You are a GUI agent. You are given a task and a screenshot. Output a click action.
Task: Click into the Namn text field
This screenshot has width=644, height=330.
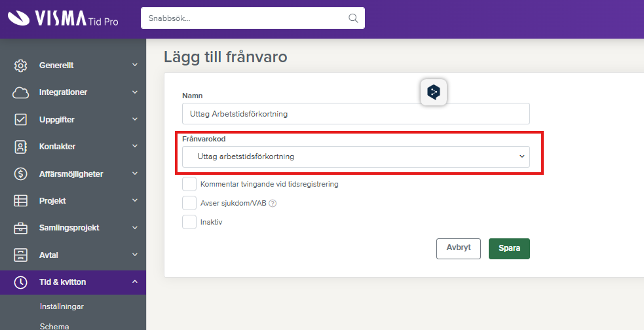click(356, 114)
